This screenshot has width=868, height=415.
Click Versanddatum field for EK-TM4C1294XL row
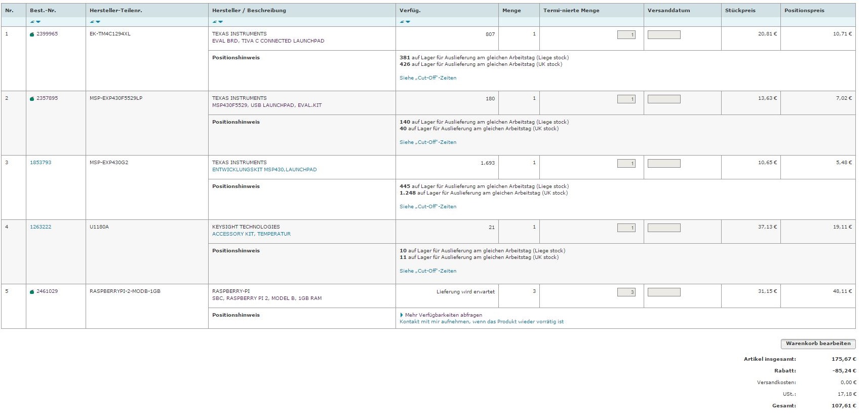664,35
